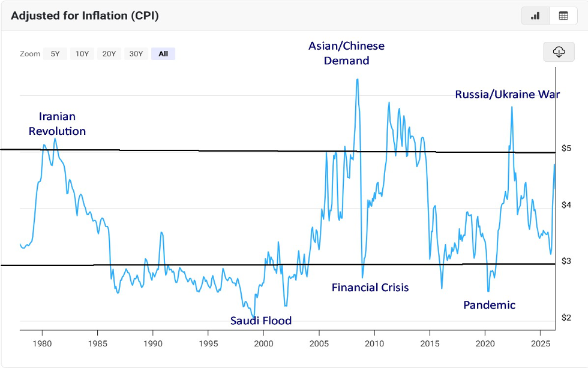Select the All zoom range

point(163,53)
